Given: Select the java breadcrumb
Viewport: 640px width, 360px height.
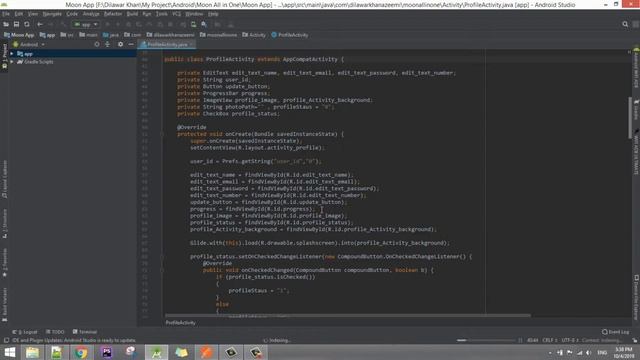Looking at the screenshot, I should pyautogui.click(x=111, y=35).
